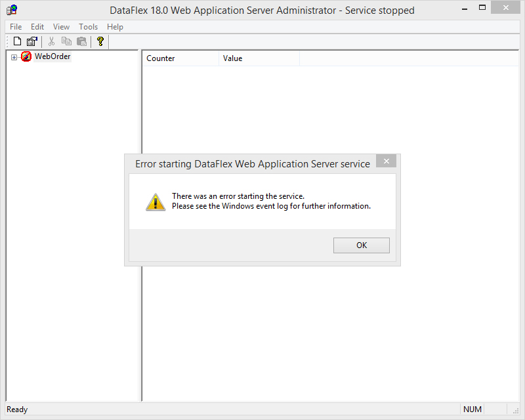525x420 pixels.
Task: Click the 'Ready' status bar text
Action: tap(17, 409)
